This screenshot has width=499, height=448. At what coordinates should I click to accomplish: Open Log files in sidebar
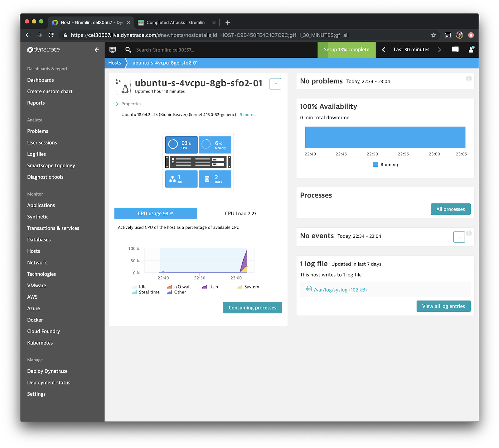coord(36,154)
